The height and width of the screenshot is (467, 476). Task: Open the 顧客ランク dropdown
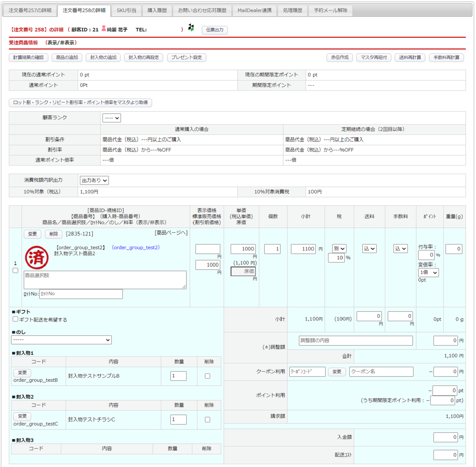tap(112, 118)
